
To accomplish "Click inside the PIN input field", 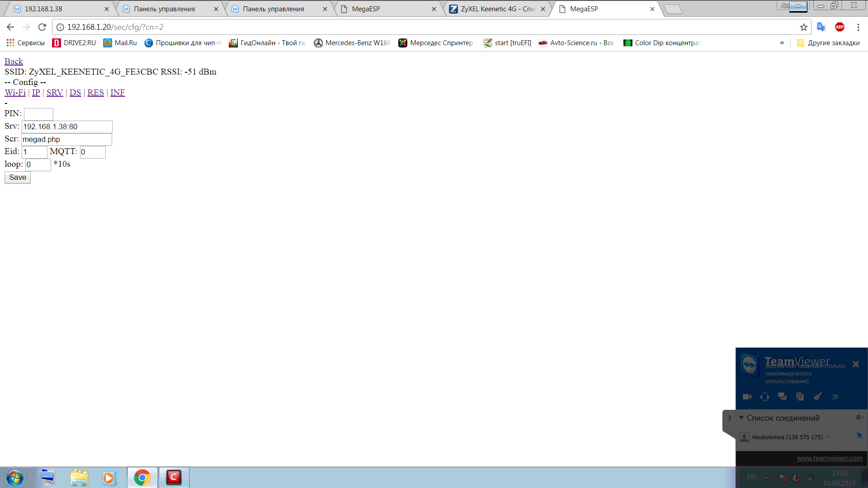I will tap(38, 114).
